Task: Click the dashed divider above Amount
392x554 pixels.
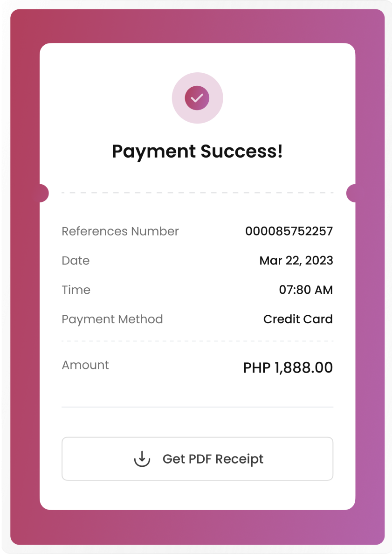Action: (x=197, y=341)
